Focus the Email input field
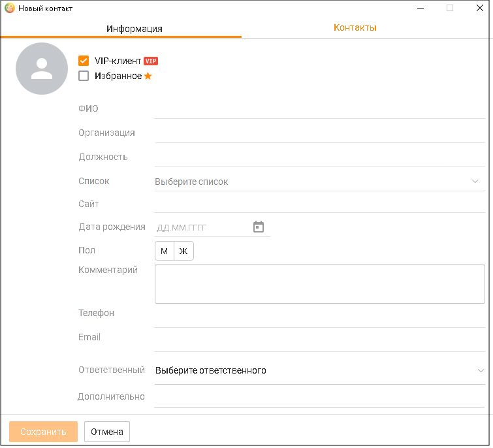Screen dimensions: 493x448 [319, 342]
